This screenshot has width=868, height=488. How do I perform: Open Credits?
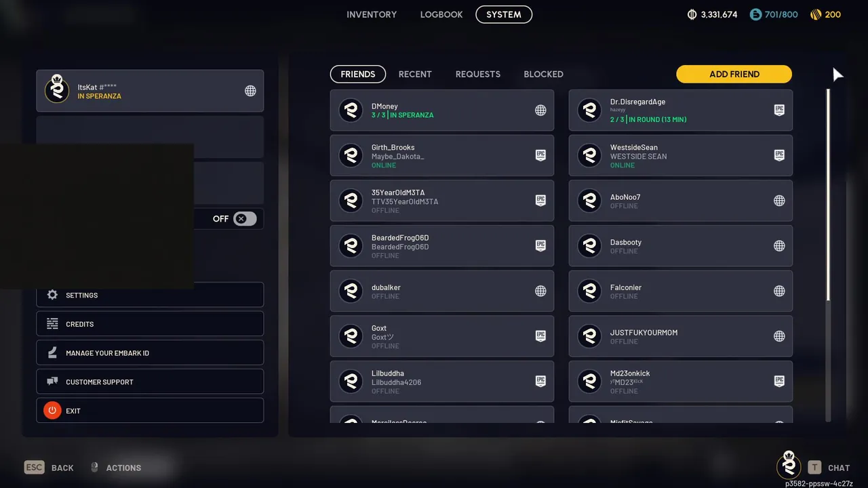pyautogui.click(x=150, y=324)
